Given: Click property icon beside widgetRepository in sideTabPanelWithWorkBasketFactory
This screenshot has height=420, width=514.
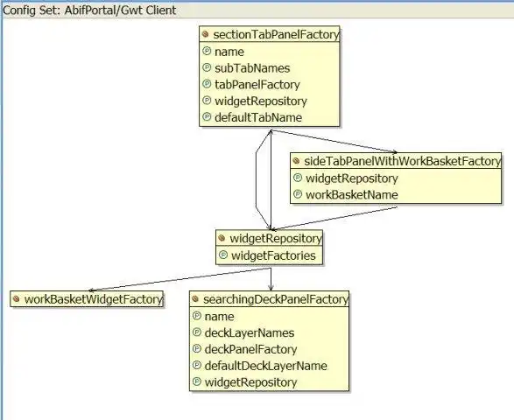Looking at the screenshot, I should click(298, 178).
